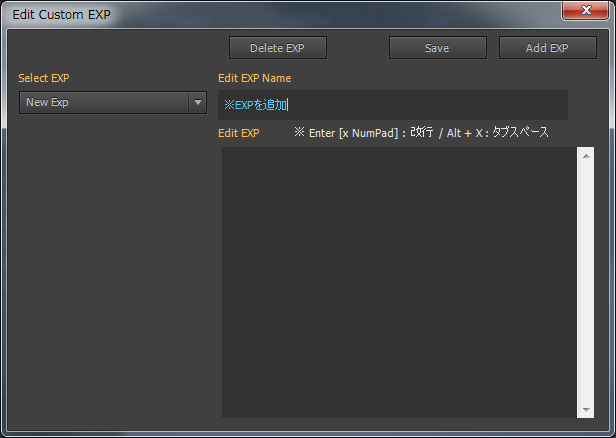616x438 pixels.
Task: Click the Delete EXP button
Action: coord(278,48)
